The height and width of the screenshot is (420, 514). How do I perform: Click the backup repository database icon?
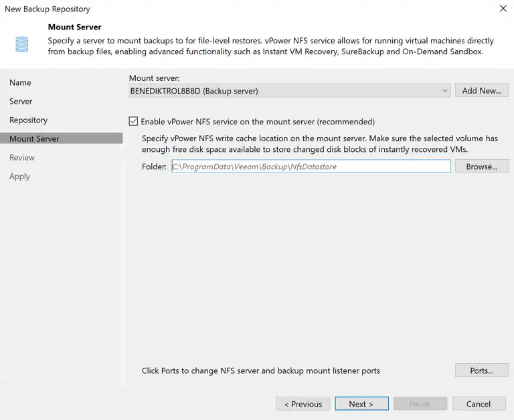pyautogui.click(x=22, y=44)
